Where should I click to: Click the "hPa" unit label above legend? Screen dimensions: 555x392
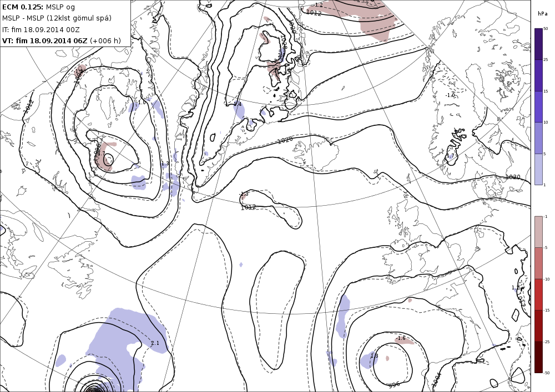coord(542,14)
